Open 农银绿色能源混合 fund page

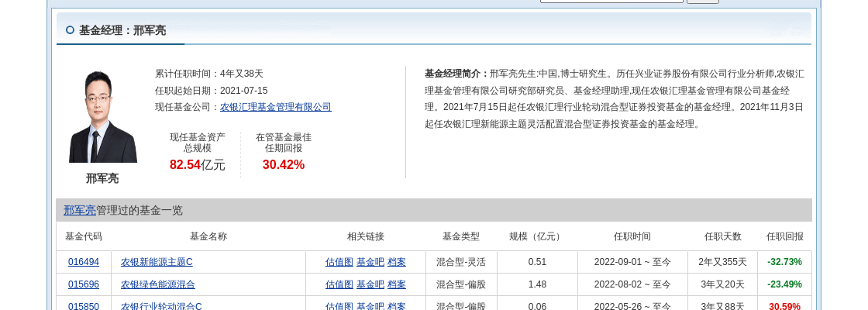158,284
